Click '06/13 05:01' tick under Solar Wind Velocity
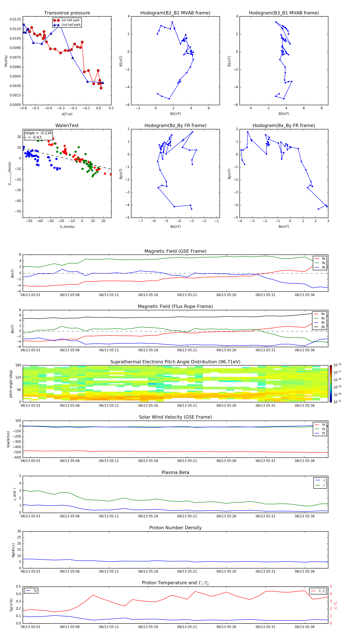 click(30, 461)
